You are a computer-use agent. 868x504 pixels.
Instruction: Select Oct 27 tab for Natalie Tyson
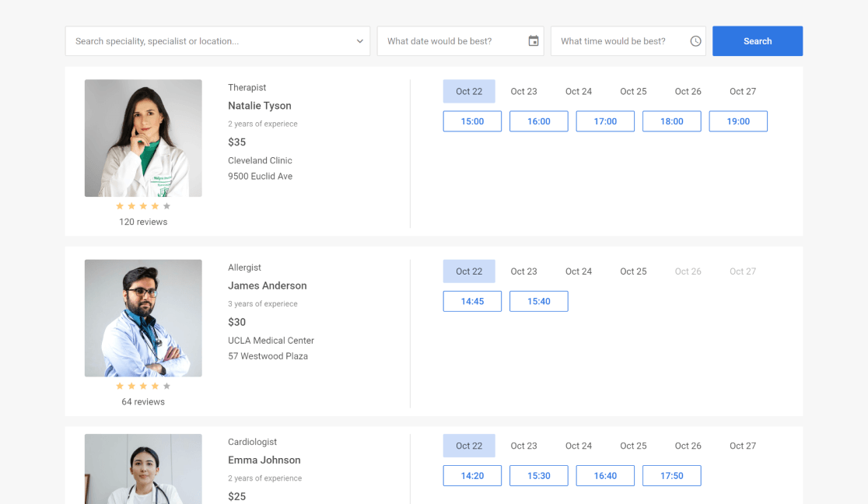(743, 91)
